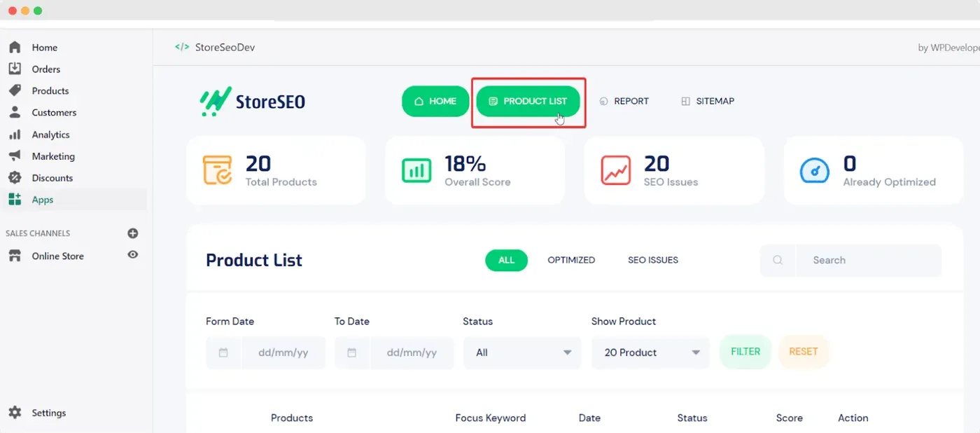Click the Home house icon in sidebar
Viewport: 980px width, 433px height.
pos(15,48)
